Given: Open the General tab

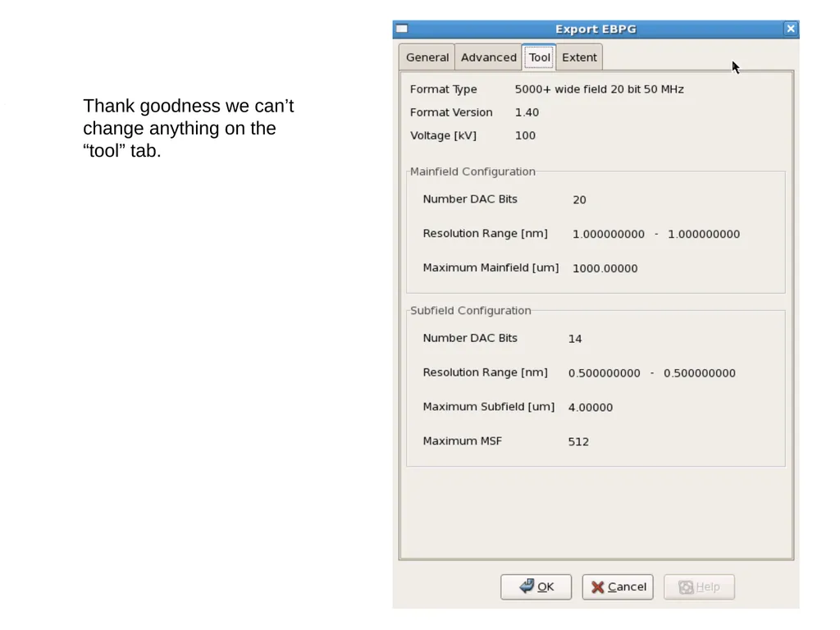Looking at the screenshot, I should [x=427, y=57].
